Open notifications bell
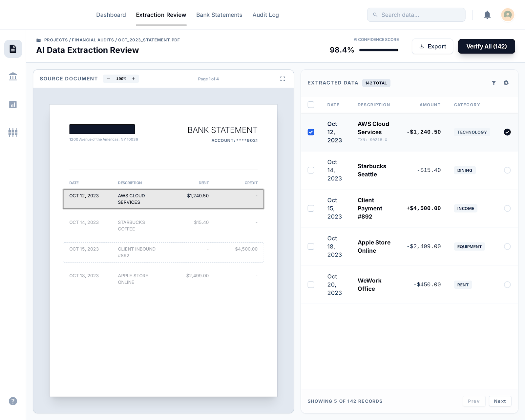 click(x=487, y=15)
